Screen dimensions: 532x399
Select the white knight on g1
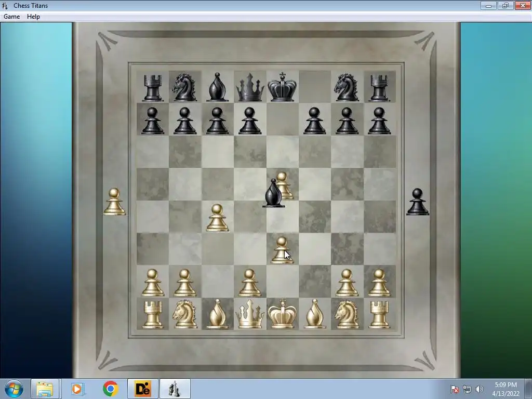point(347,314)
